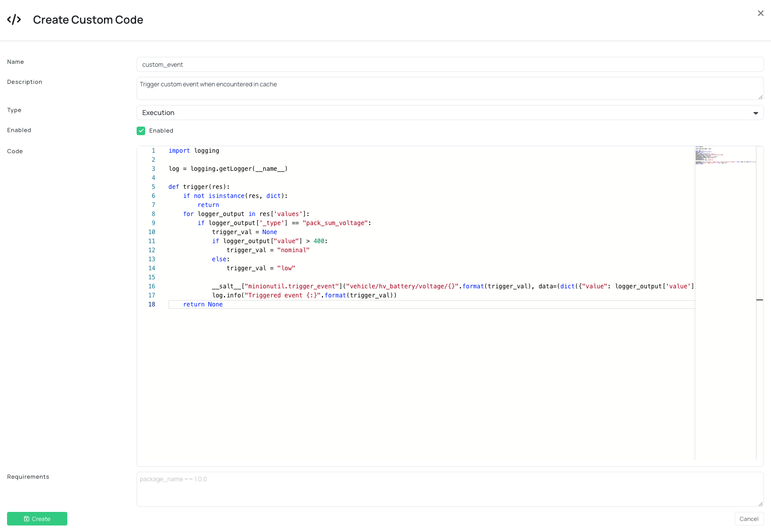Screen dimensions: 771x532
Task: Click 'def trigger(res):' code line
Action: point(199,187)
